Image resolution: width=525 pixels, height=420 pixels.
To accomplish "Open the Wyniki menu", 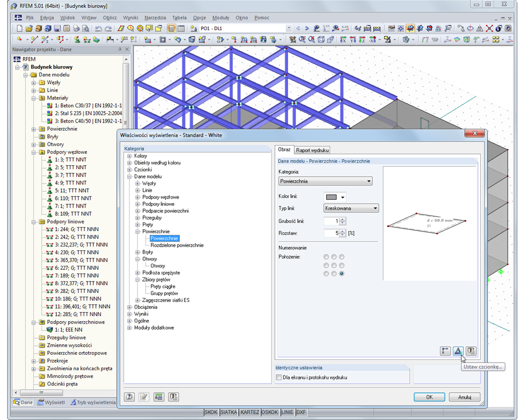I will (130, 18).
